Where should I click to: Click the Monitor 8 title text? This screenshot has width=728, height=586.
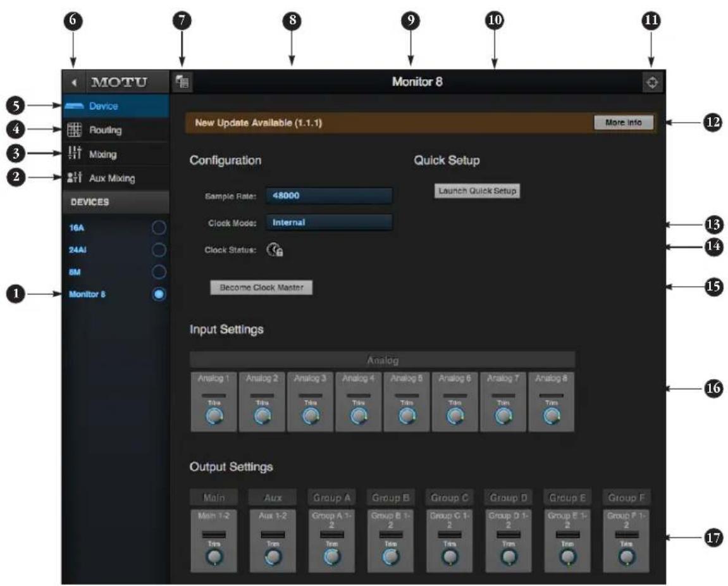[x=417, y=82]
